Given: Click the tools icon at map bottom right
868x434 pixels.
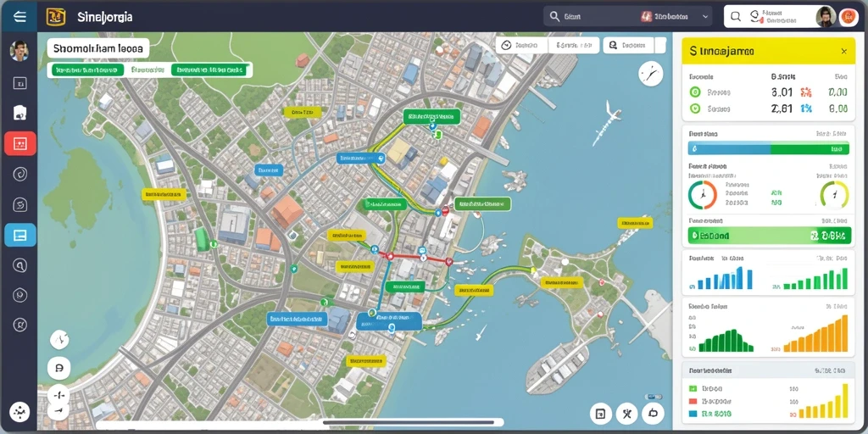Looking at the screenshot, I should tap(626, 413).
